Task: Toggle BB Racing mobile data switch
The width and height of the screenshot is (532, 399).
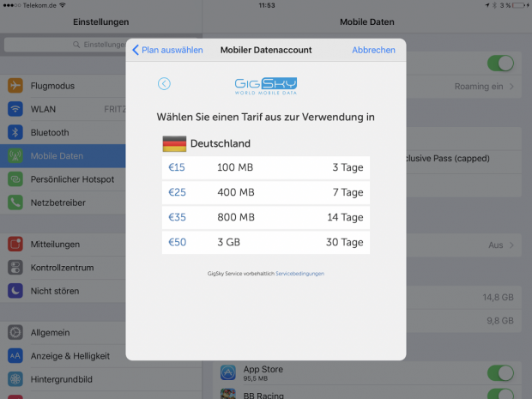Action: [x=500, y=394]
